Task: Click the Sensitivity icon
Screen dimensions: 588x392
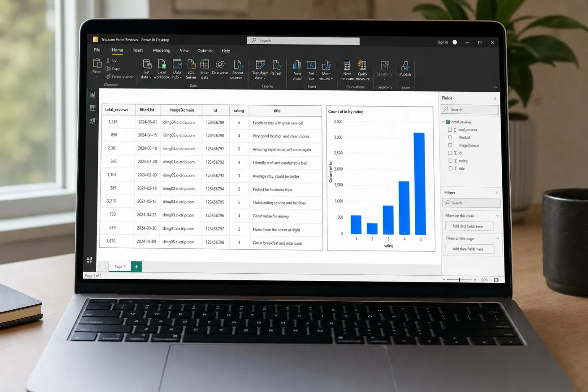Action: coord(385,66)
